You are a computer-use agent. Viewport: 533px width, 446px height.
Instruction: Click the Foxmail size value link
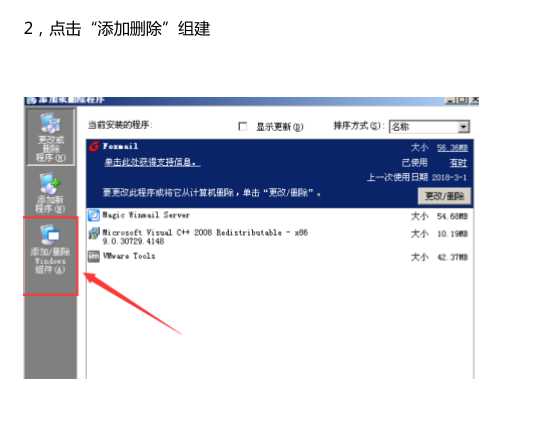click(x=452, y=148)
